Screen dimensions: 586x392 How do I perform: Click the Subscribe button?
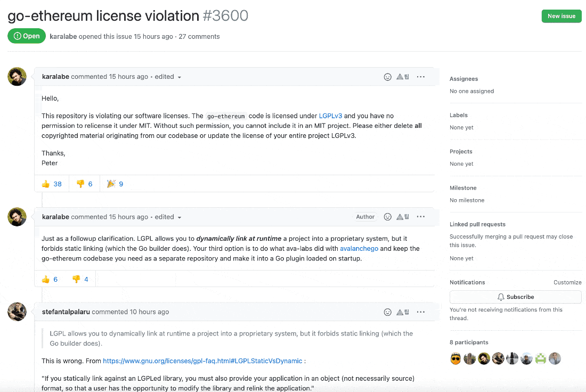tap(515, 297)
